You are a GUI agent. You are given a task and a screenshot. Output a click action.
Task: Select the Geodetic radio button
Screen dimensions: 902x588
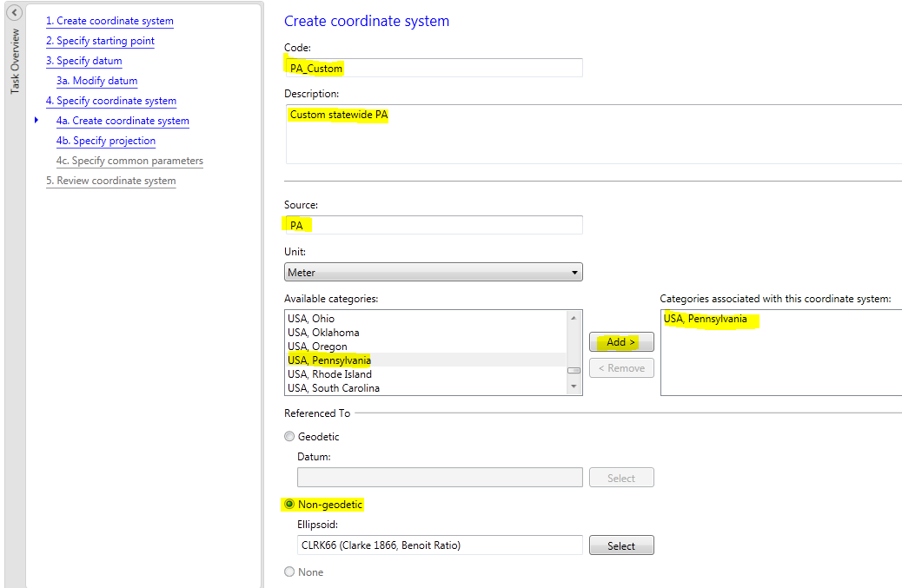(x=289, y=437)
